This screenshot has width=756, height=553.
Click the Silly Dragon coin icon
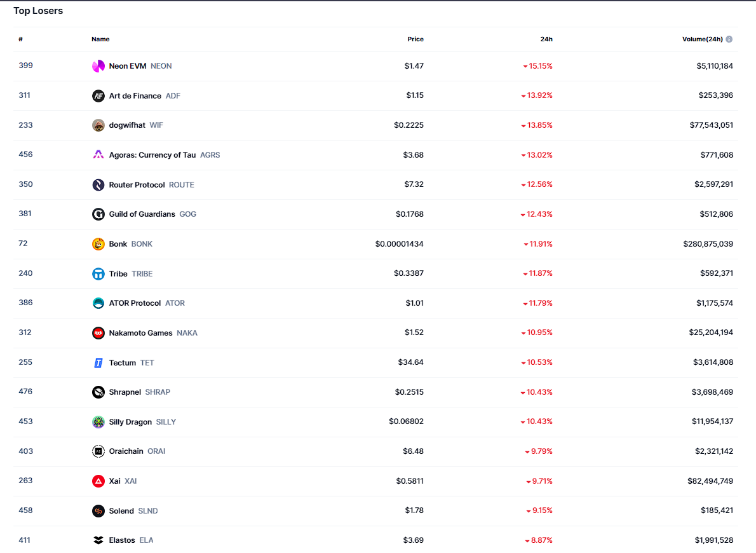(98, 422)
